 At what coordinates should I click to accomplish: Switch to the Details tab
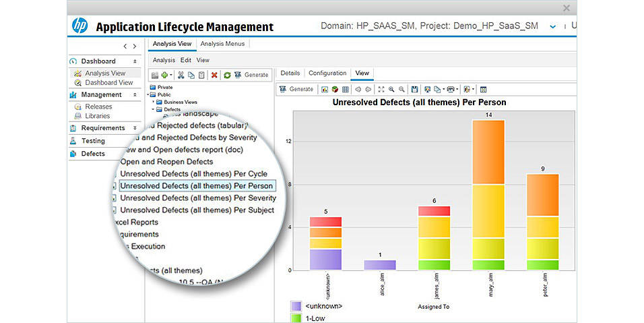[290, 73]
